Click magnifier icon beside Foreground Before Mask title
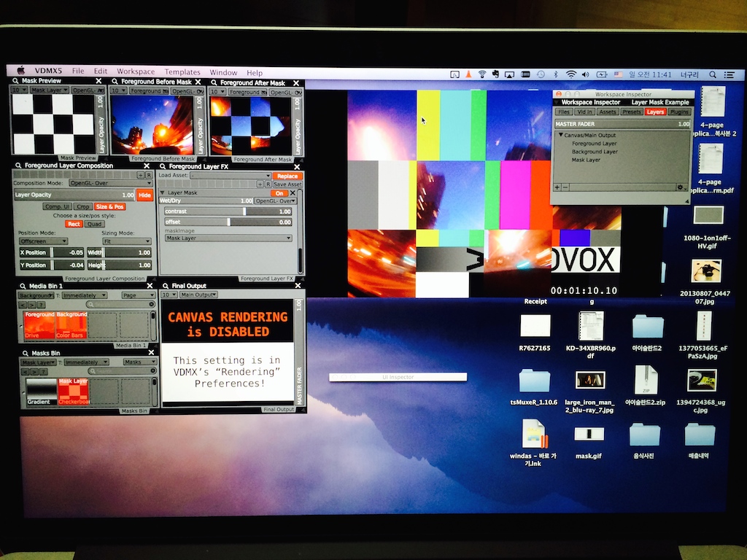 (115, 82)
